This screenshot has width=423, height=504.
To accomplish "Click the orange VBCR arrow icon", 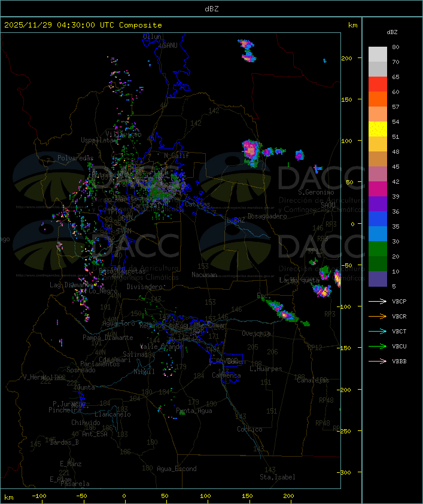I will 378,316.
